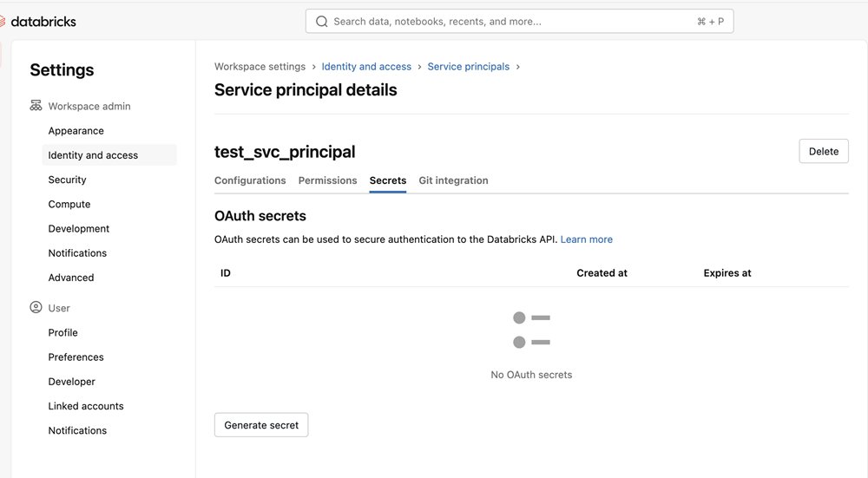Select Advanced workspace admin settings
868x478 pixels.
(71, 278)
